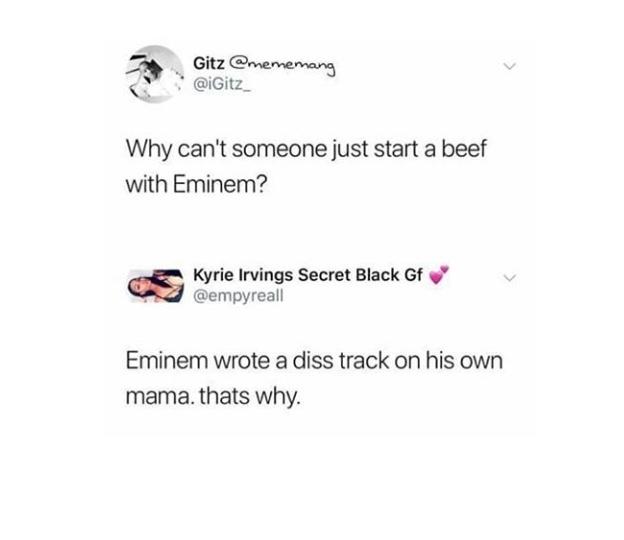Expand options chevron on Gitz's tweet

(x=510, y=66)
